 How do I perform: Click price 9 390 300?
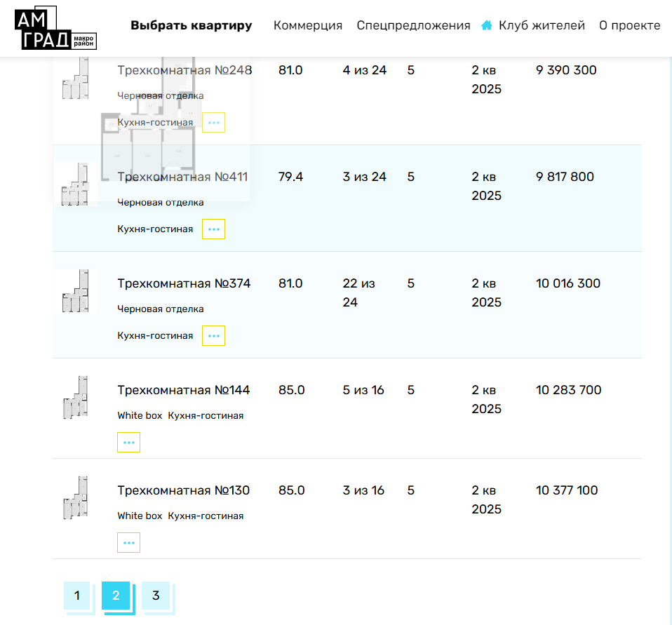pos(566,70)
